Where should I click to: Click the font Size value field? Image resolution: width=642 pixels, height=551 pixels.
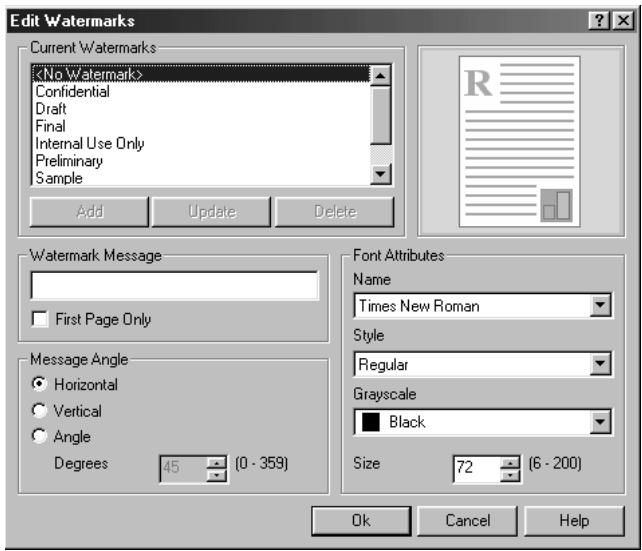click(477, 468)
